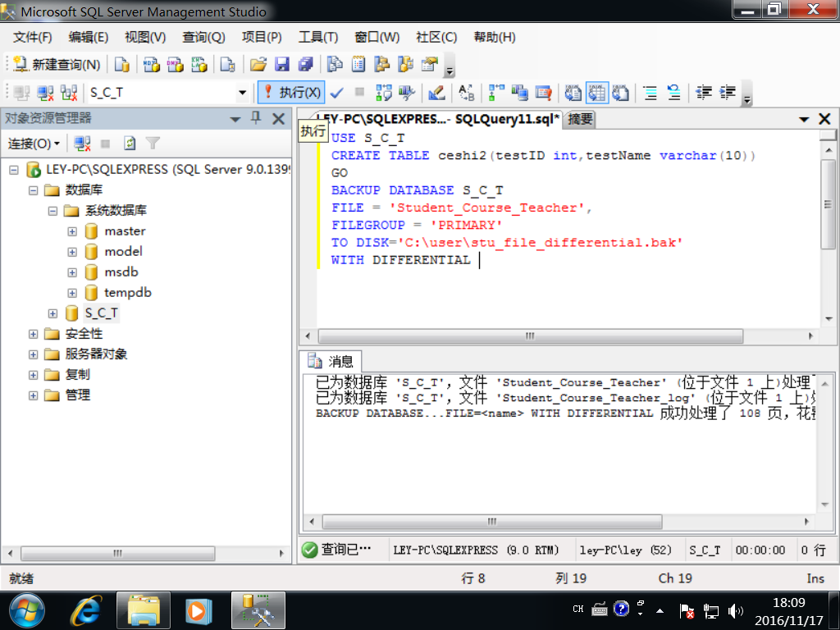Select the tempdb database
This screenshot has height=630, width=840.
click(127, 293)
